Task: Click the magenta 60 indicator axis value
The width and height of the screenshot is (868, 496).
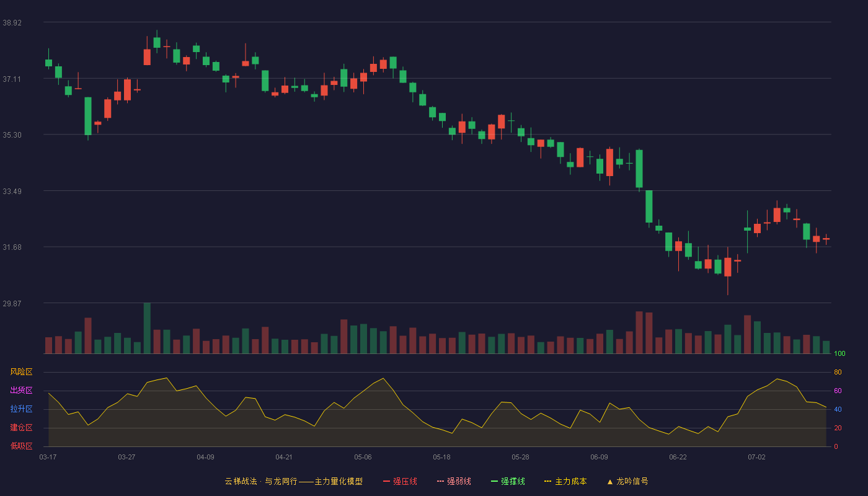Action: click(838, 391)
